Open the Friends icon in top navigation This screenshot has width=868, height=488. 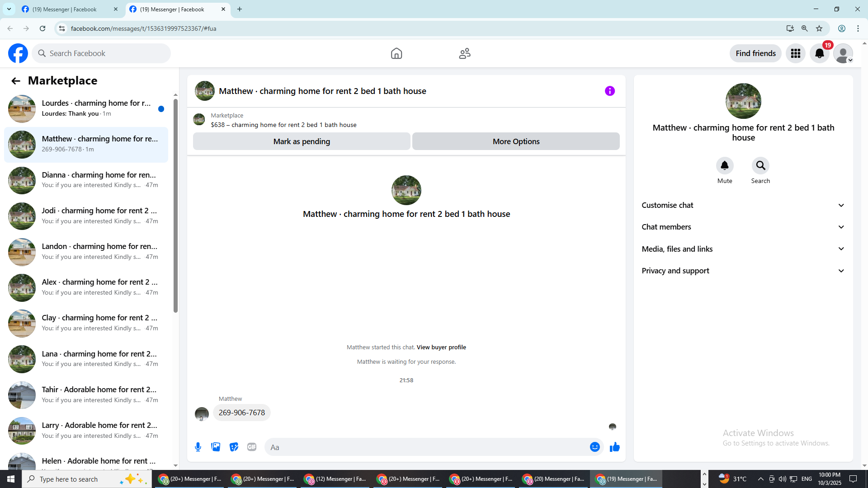tap(465, 53)
